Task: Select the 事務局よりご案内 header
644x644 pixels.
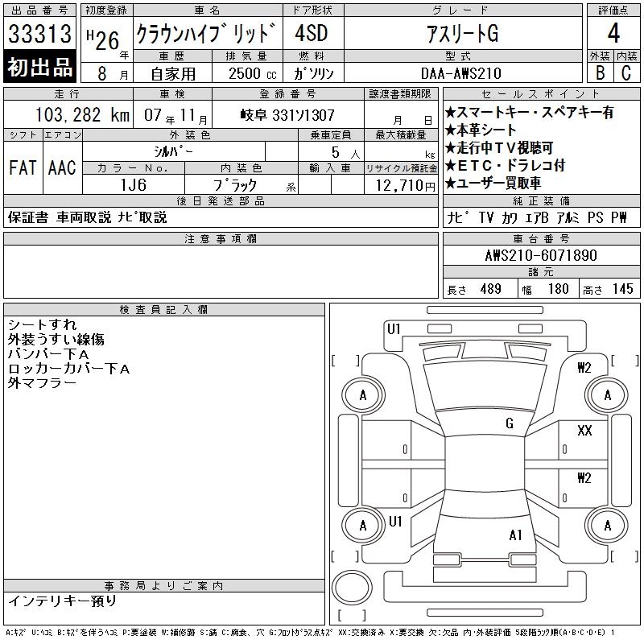Action: point(164,586)
